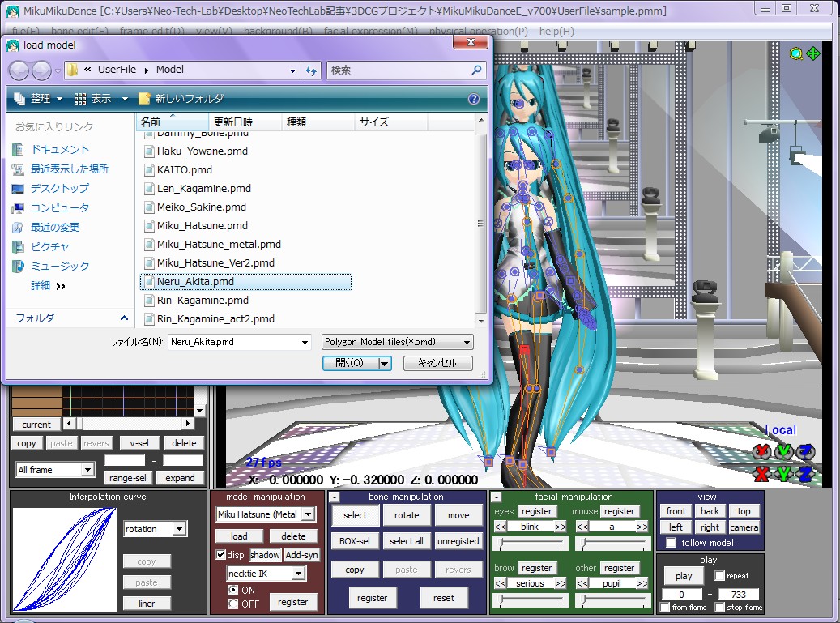Click the viewport zoom magnifier icon

coord(796,53)
